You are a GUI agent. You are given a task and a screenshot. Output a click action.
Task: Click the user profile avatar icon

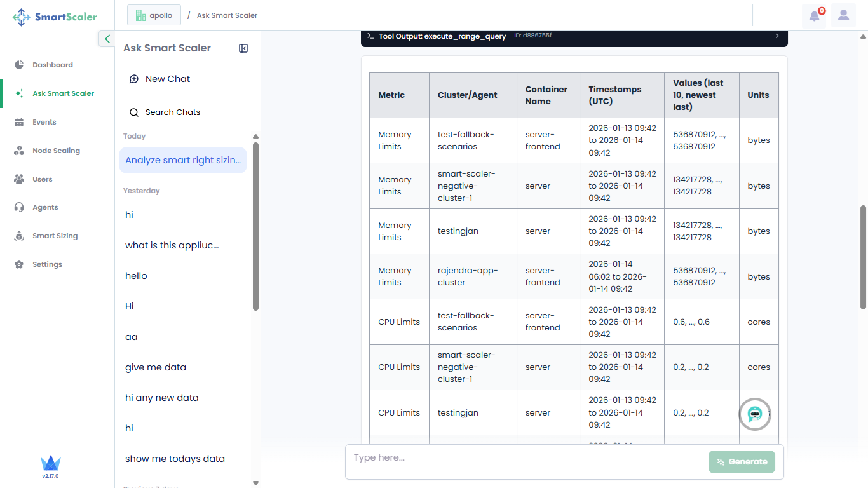tap(843, 16)
